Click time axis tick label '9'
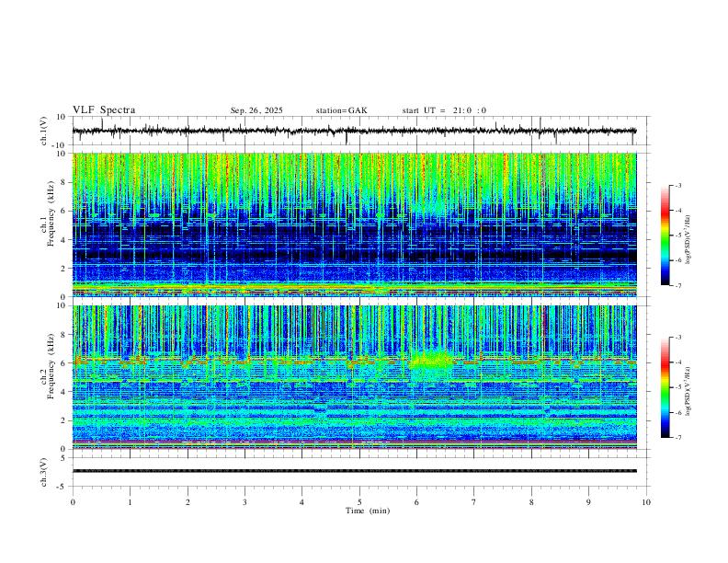 coord(588,502)
